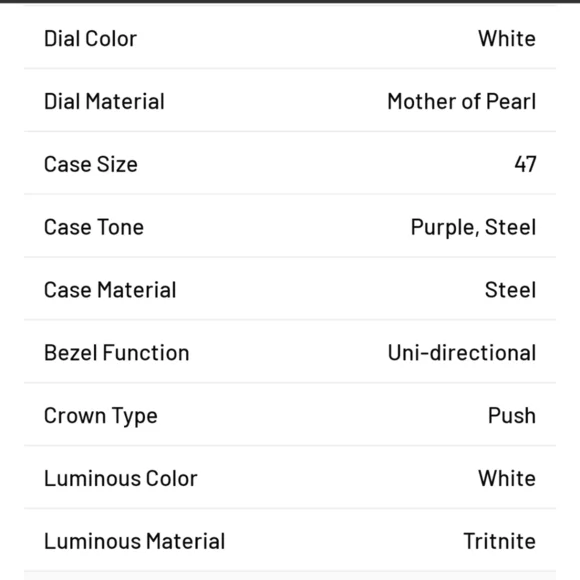Select the Case Tone label
580x580 pixels.
pos(94,227)
